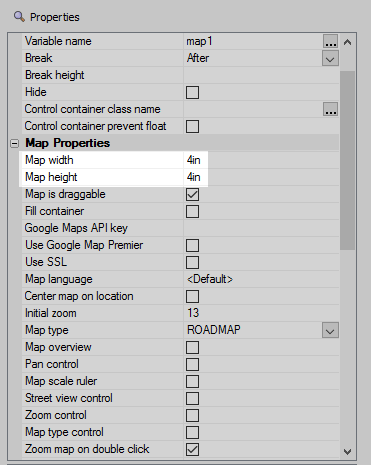Click the ROADMAP value

[214, 330]
